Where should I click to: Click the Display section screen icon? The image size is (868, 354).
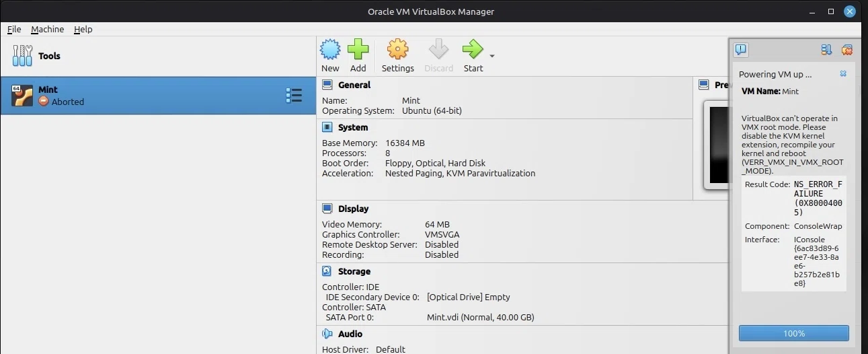327,209
